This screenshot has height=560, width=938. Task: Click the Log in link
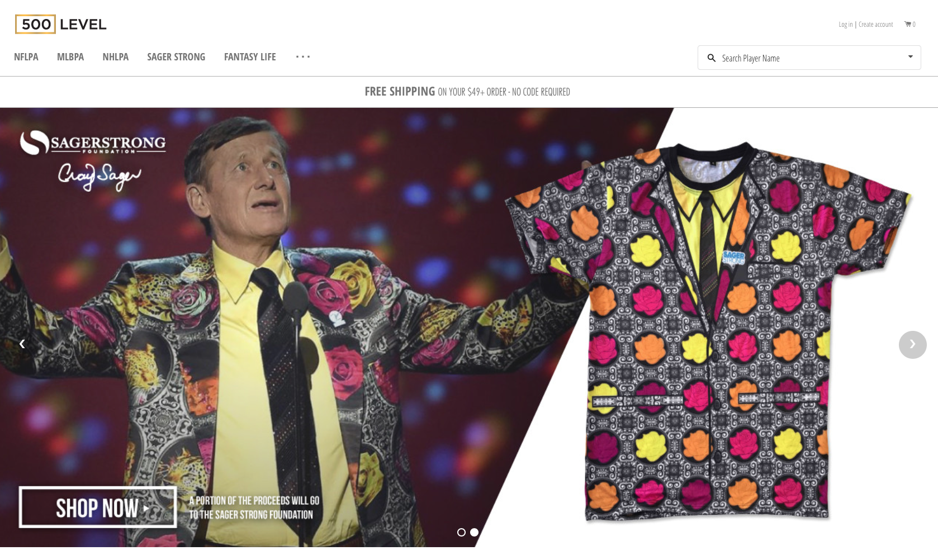[845, 25]
